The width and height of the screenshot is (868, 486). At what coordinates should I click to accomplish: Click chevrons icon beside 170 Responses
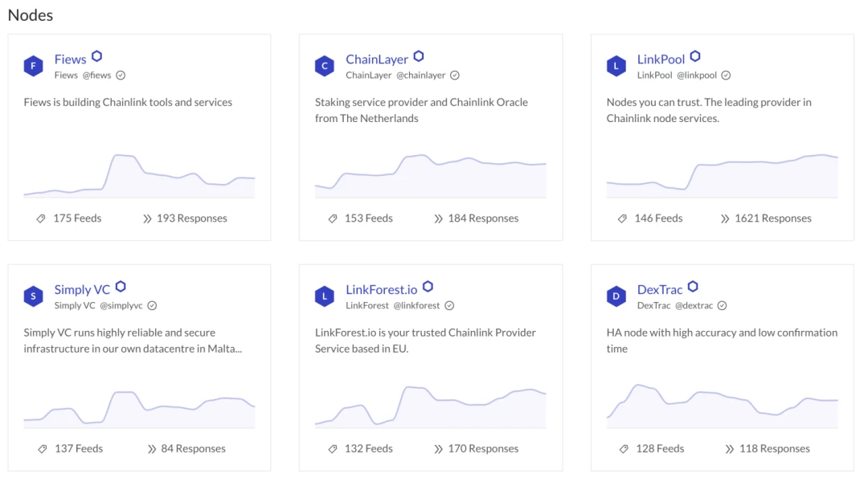pos(439,449)
